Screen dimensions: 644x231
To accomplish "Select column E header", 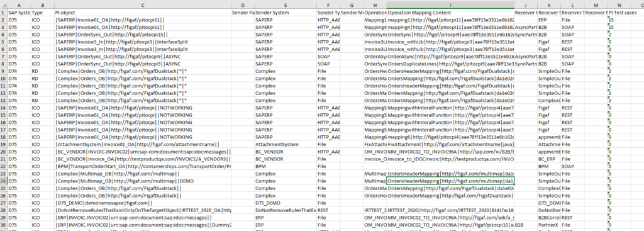I will click(286, 5).
